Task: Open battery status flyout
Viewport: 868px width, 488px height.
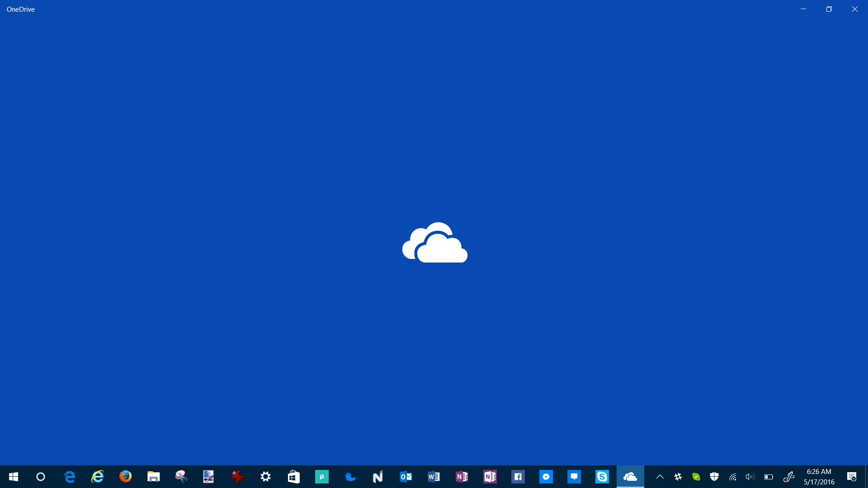Action: click(769, 477)
